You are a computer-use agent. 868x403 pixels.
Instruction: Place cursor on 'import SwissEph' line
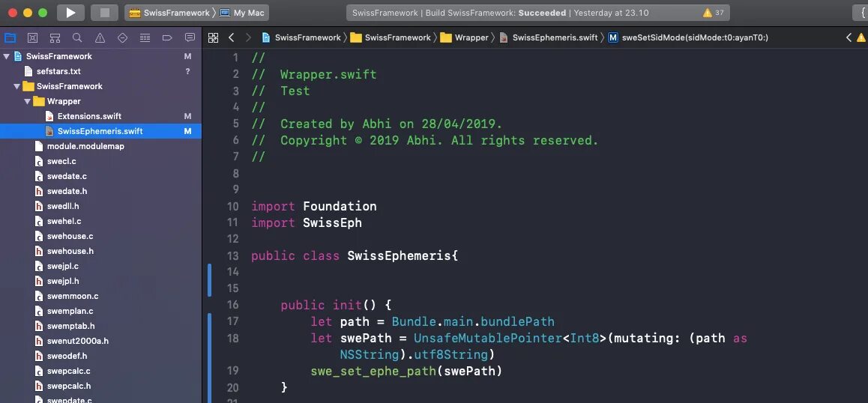[x=307, y=222]
